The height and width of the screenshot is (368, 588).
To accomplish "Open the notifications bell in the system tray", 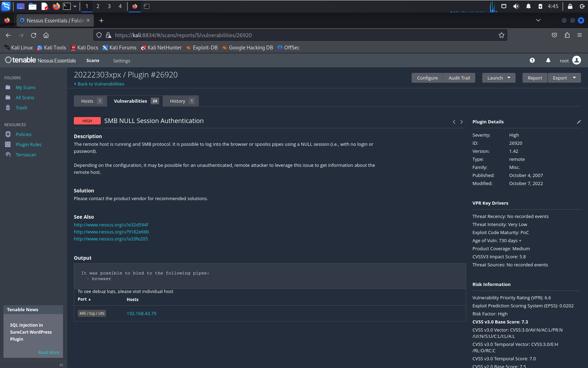I will click(x=528, y=6).
